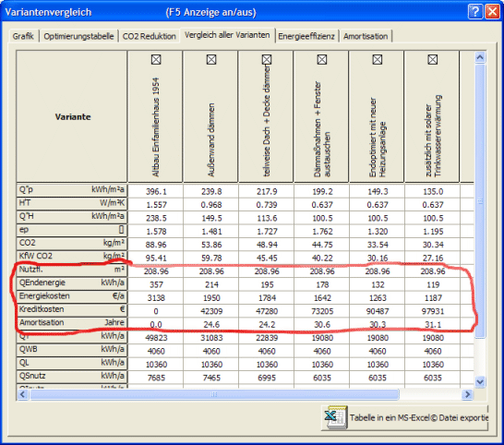Screen dimensions: 504x445
Task: Switch to the Grafik tab
Action: [23, 36]
